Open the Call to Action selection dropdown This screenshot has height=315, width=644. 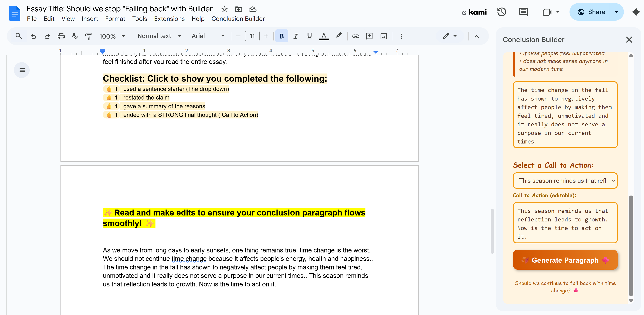565,180
